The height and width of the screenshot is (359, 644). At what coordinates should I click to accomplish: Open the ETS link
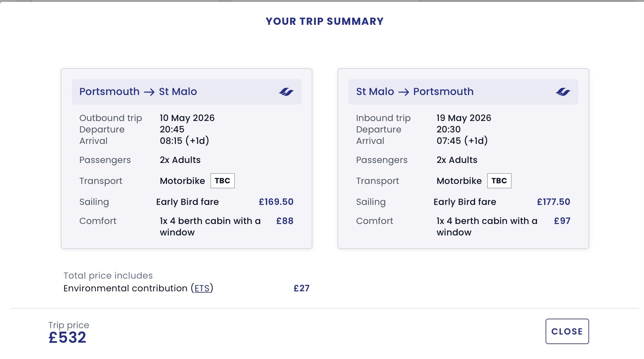pyautogui.click(x=202, y=288)
